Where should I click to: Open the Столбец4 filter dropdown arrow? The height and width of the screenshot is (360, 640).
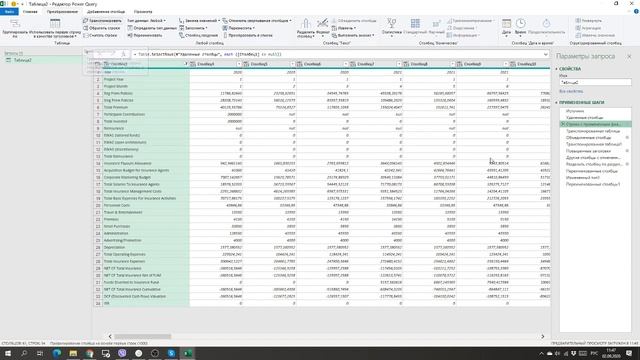(x=239, y=64)
